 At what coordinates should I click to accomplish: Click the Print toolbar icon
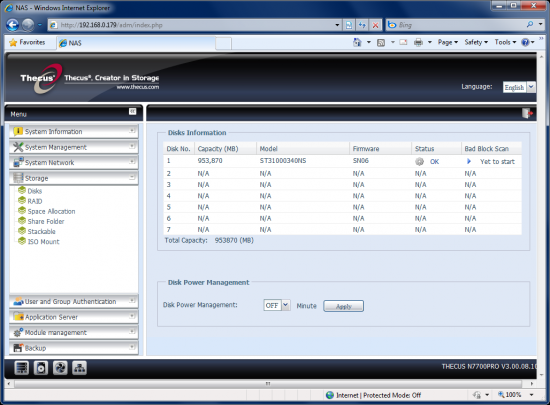click(418, 42)
